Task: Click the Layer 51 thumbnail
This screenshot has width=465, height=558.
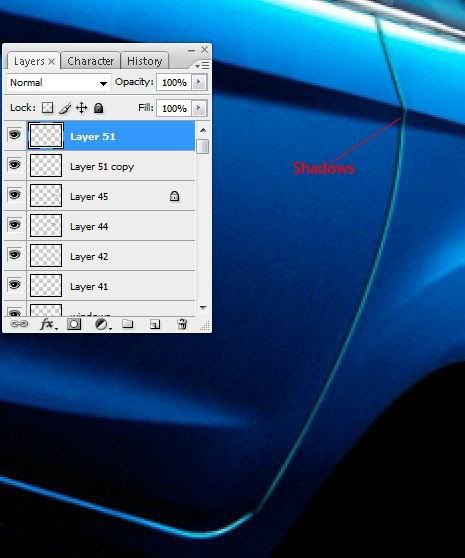Action: point(46,136)
